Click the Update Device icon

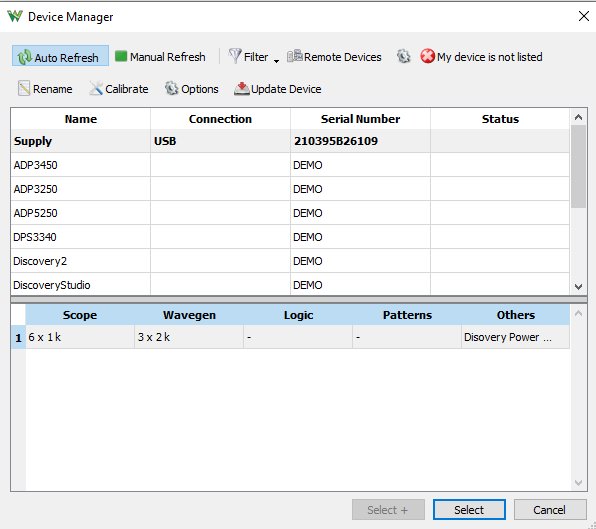tap(241, 89)
